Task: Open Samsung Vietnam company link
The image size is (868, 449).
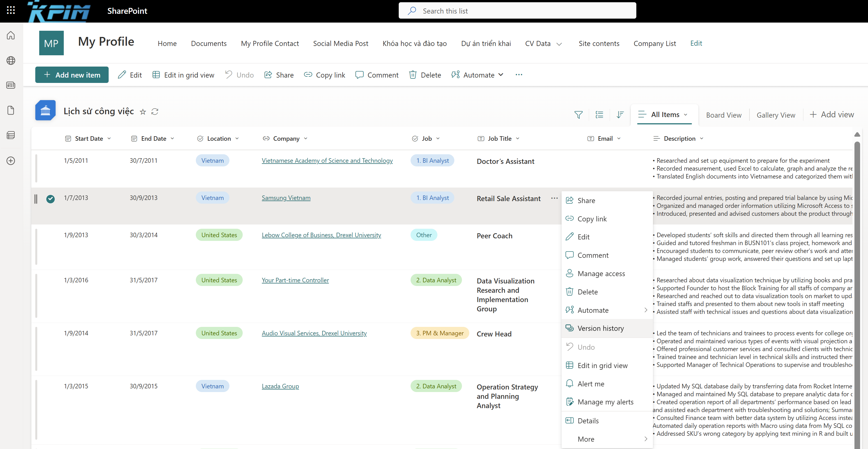Action: coord(286,198)
